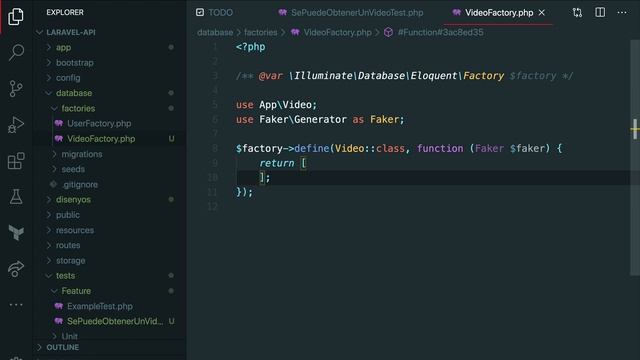Click the #Function#3ac8ed35 breadcrumb segment

coord(440,32)
